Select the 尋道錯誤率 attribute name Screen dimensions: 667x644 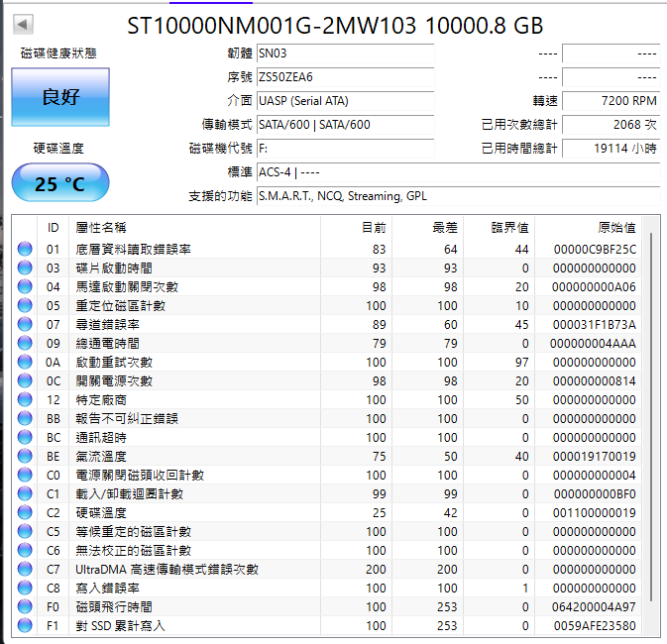point(108,325)
